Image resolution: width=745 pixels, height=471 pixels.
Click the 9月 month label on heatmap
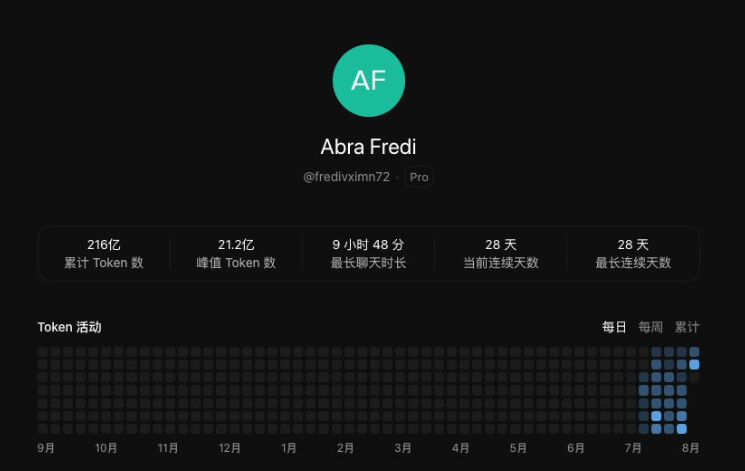(x=46, y=448)
